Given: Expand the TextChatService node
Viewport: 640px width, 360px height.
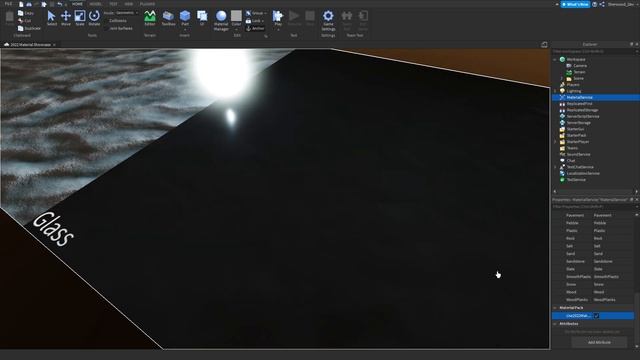Looking at the screenshot, I should (x=555, y=167).
